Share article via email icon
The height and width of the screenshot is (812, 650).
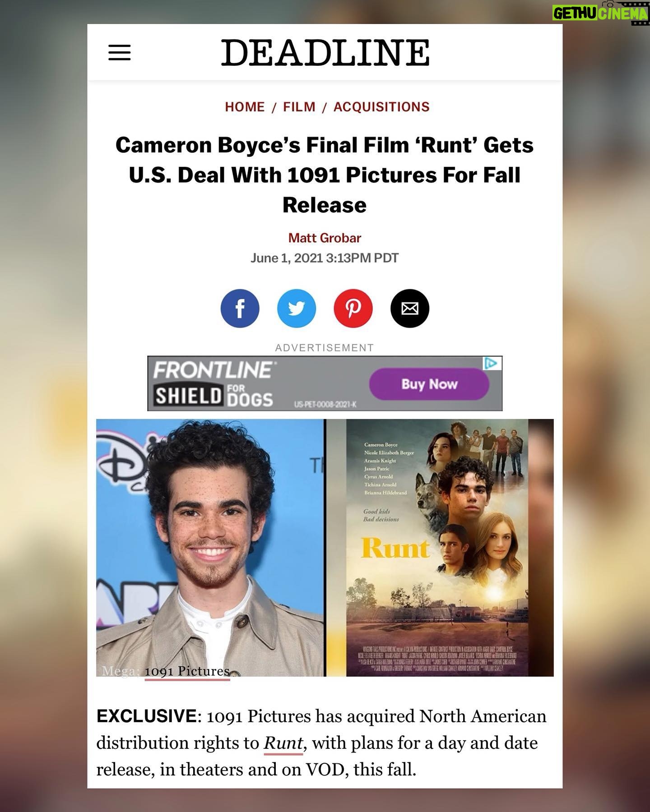(410, 309)
